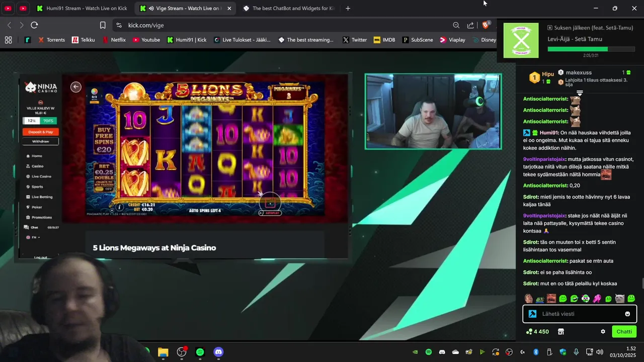Click the share page icon in address bar

click(x=470, y=25)
